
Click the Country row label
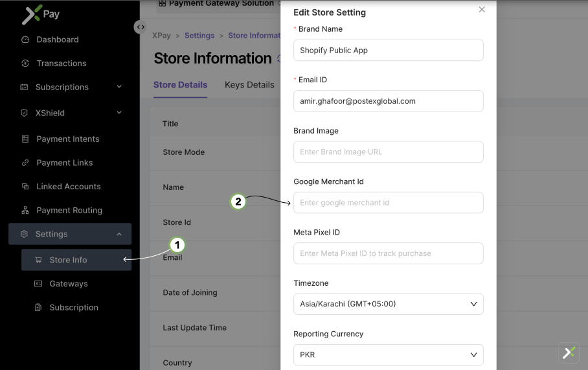pyautogui.click(x=177, y=362)
